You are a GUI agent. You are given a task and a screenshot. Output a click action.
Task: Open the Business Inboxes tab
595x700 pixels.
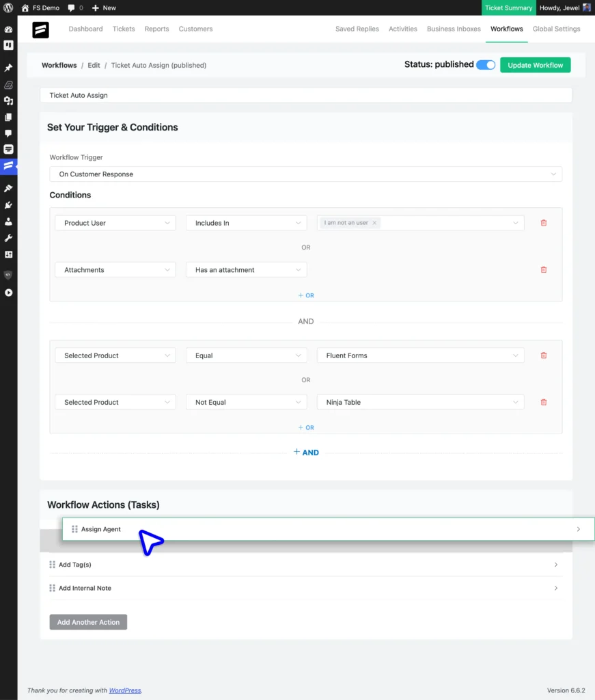(454, 29)
